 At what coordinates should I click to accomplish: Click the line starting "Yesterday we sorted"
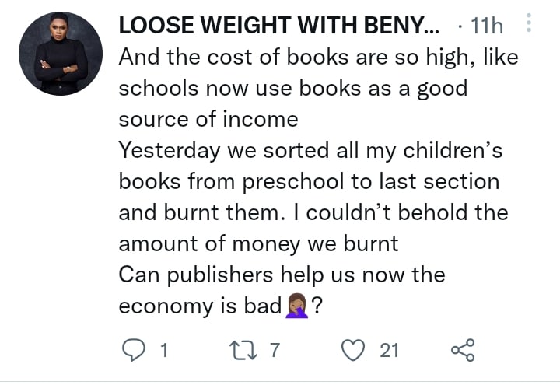pos(310,150)
